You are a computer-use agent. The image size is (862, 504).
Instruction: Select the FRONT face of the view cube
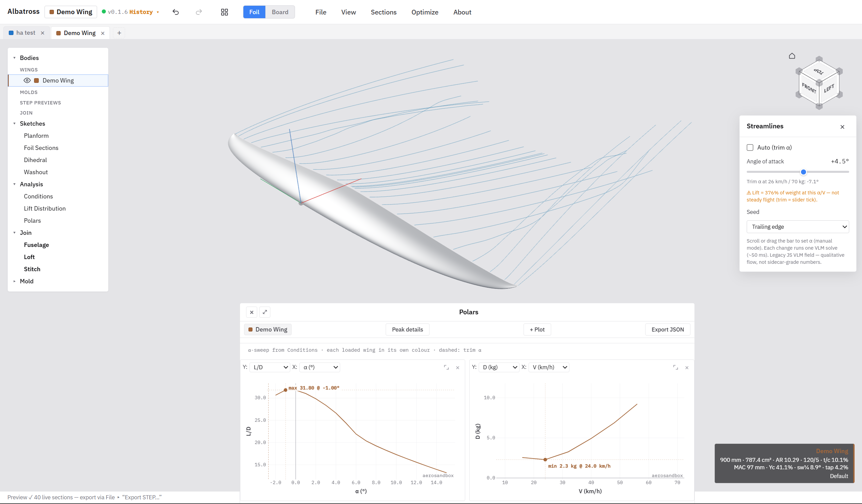tap(809, 88)
